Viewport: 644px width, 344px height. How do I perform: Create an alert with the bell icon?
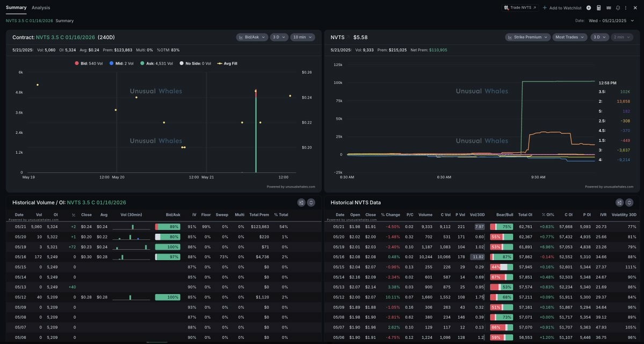pyautogui.click(x=618, y=8)
